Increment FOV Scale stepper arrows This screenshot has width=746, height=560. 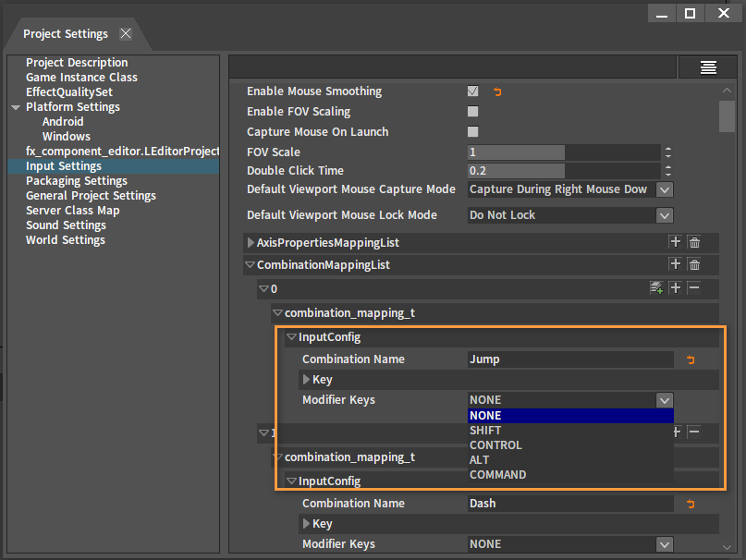(668, 152)
